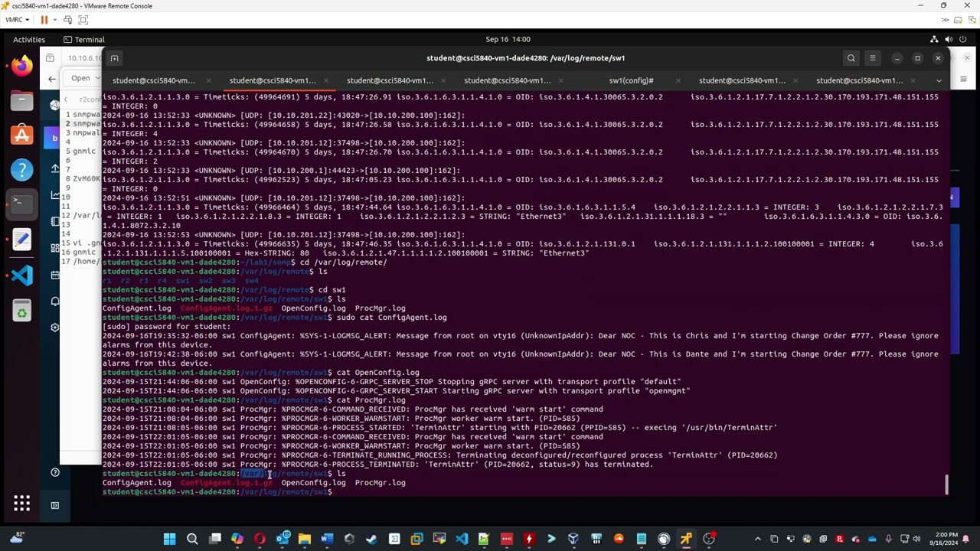
Task: Click 'ProcMgr.log' in the last ls output
Action: (380, 483)
